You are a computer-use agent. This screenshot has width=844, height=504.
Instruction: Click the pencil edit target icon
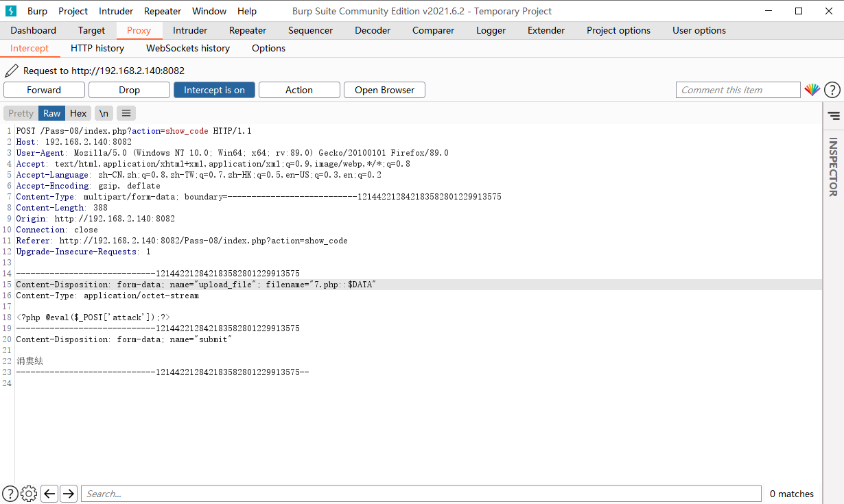[12, 71]
